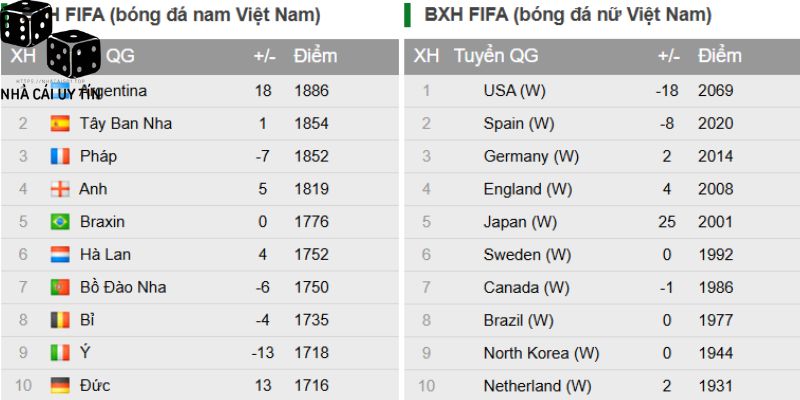Open the North Korea (W) entry
800x400 pixels.
pos(541,353)
